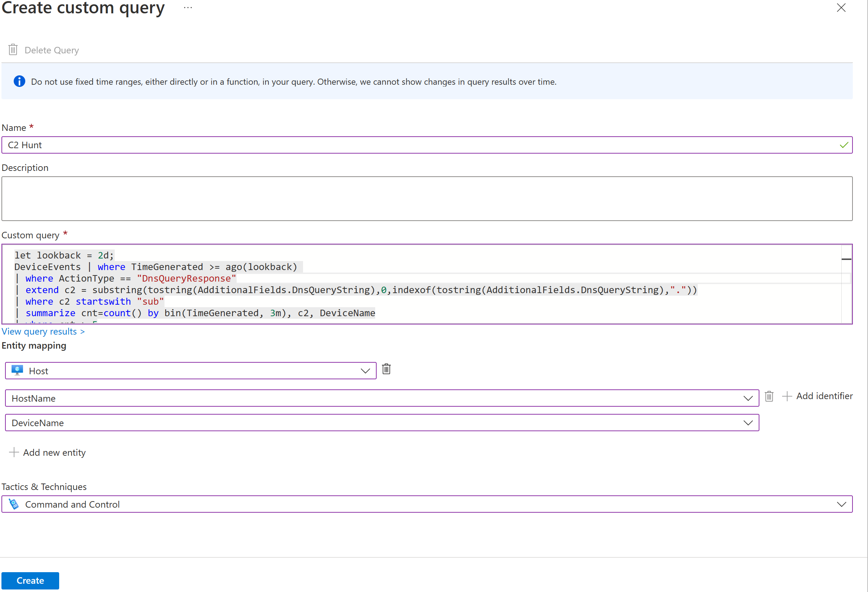Screen dimensions: 868x592
Task: Open the ellipsis menu beside the title
Action: 188,8
